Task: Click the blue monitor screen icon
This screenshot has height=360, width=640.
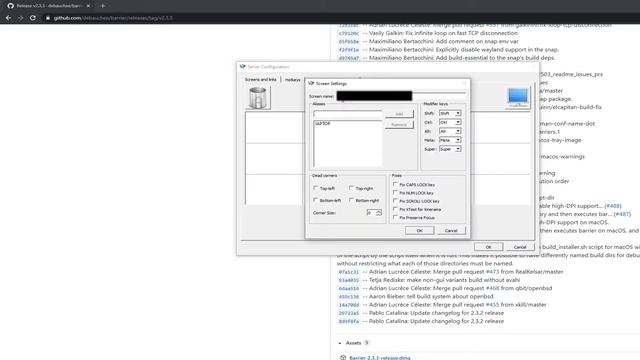Action: pyautogui.click(x=518, y=97)
